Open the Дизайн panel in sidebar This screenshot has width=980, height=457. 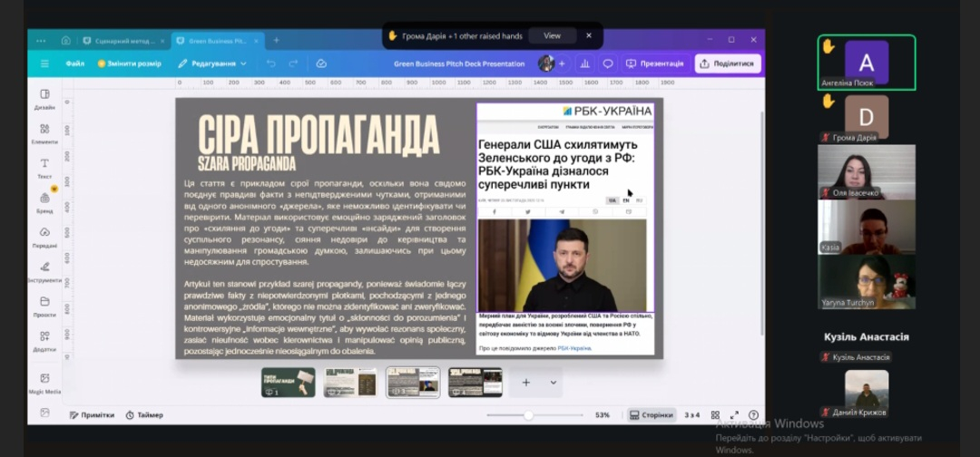click(44, 99)
